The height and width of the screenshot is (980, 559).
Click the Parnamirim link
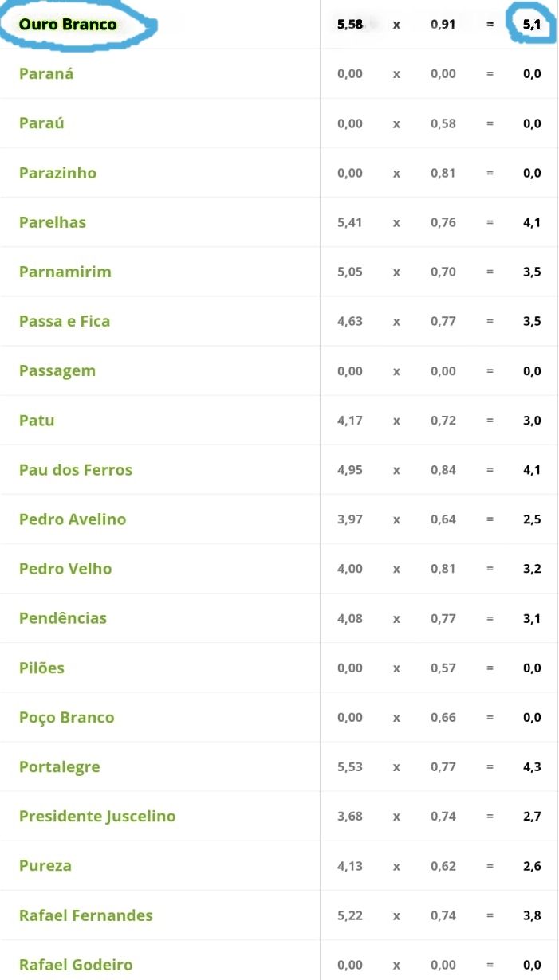click(65, 272)
